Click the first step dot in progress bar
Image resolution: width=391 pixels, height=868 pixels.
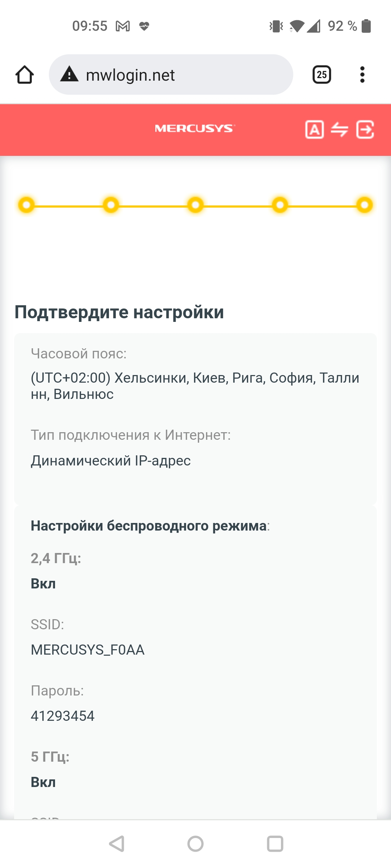(x=26, y=205)
